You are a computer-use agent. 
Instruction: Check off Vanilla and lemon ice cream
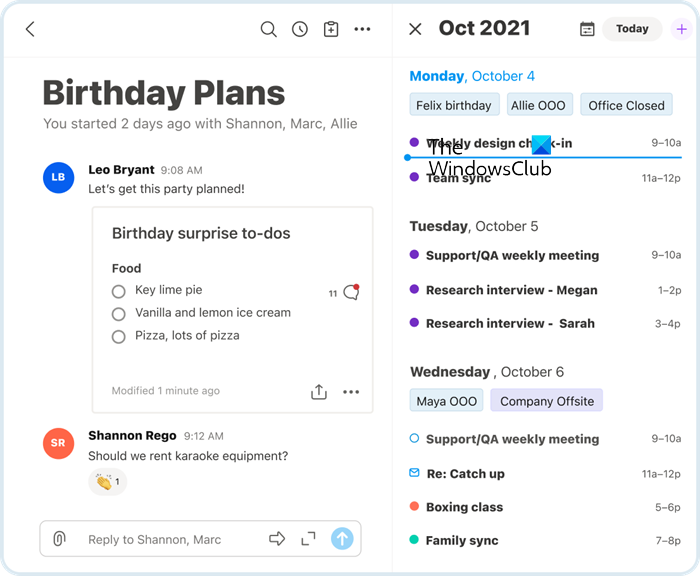(x=119, y=314)
